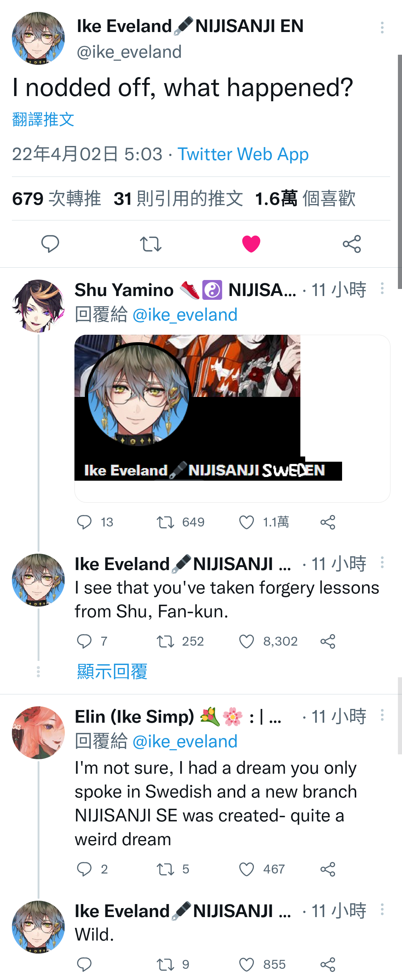This screenshot has height=980, width=402.
Task: Share the forgery lessons reply
Action: pos(328,642)
